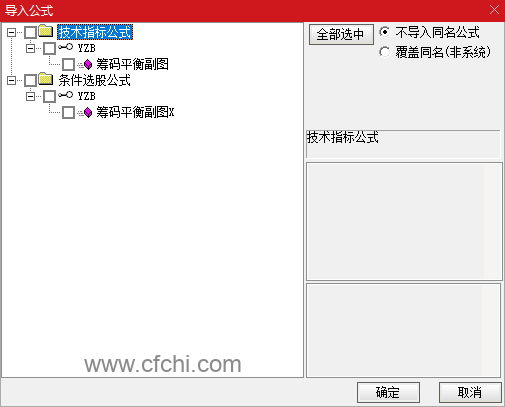Click the key icon of YZB under 技术指标公式
505x407 pixels.
click(x=65, y=47)
